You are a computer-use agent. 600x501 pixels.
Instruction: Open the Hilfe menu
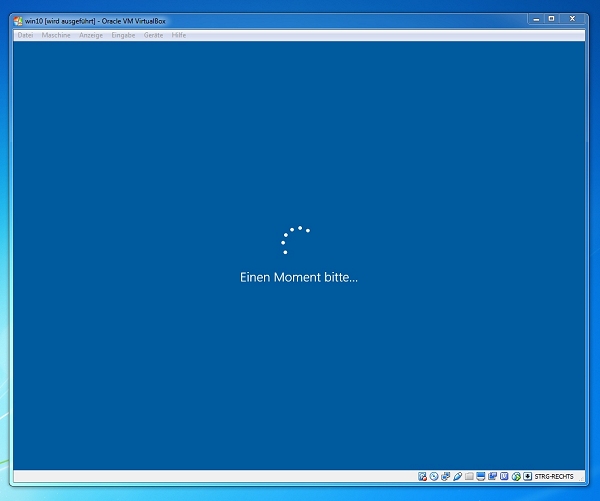click(x=179, y=35)
